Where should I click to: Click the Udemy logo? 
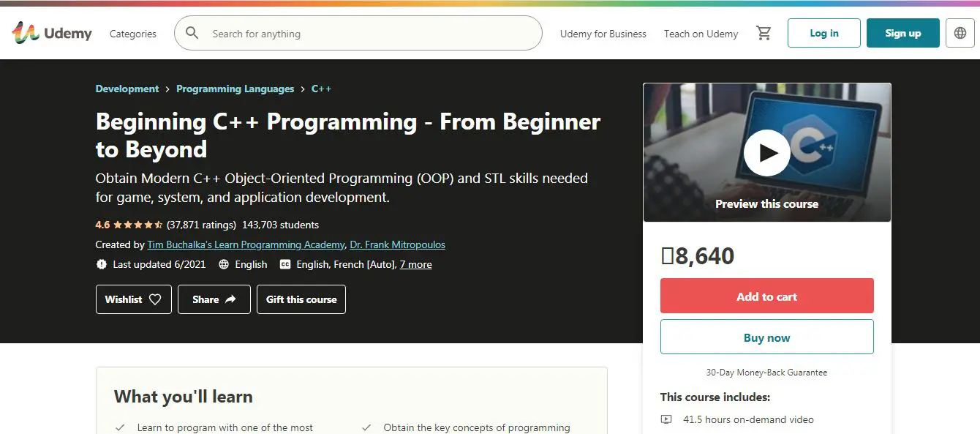point(51,33)
